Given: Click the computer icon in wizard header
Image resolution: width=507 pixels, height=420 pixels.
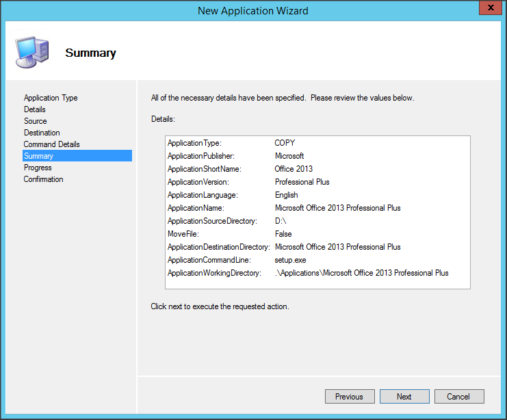Looking at the screenshot, I should (x=32, y=51).
